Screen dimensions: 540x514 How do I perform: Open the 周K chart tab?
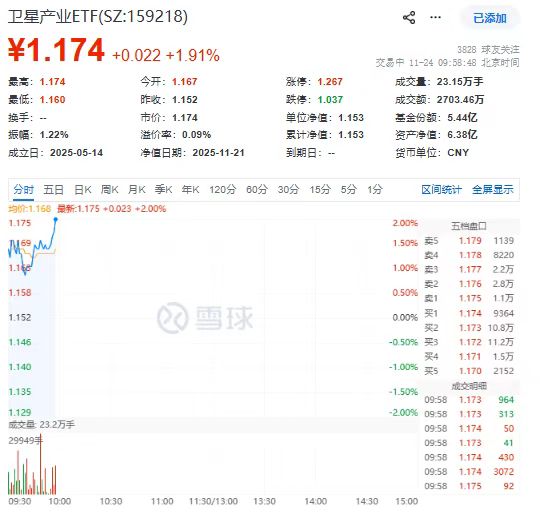(110, 189)
